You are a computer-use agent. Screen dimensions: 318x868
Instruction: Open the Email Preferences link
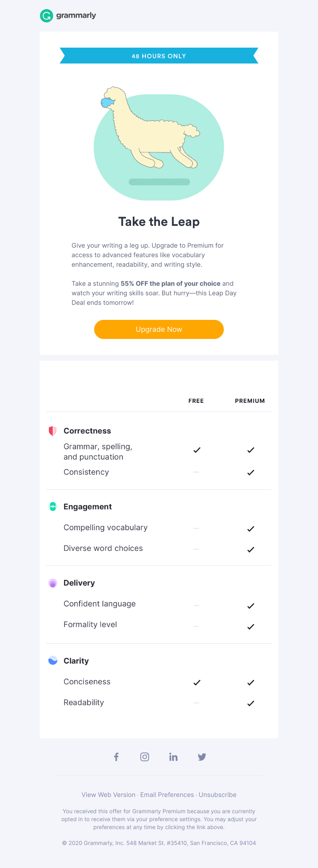[167, 795]
